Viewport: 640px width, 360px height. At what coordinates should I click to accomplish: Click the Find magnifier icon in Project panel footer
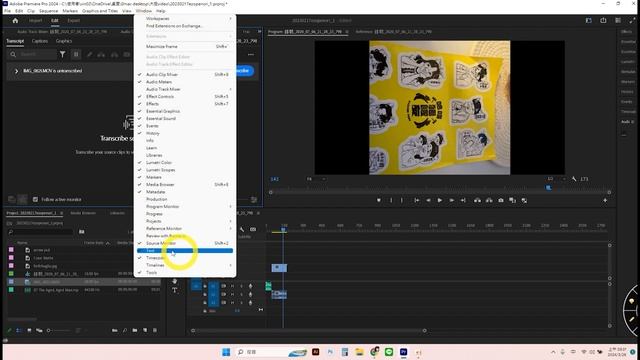(x=124, y=330)
